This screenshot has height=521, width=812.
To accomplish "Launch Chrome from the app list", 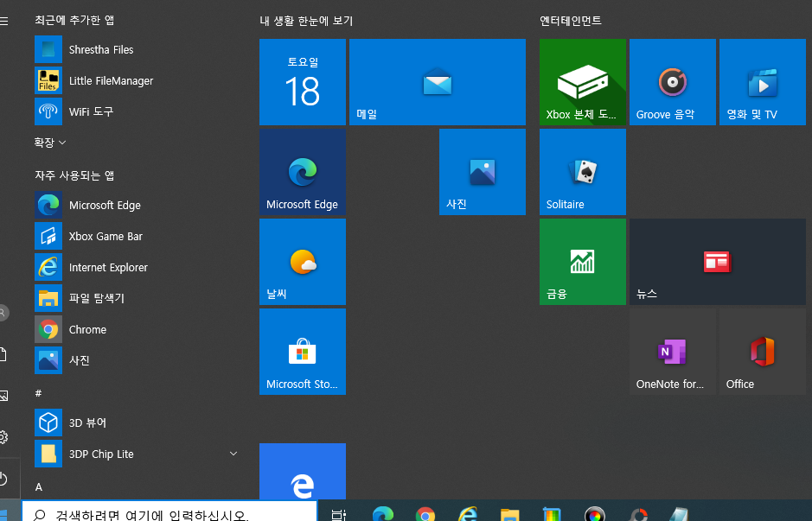I will [x=137, y=329].
